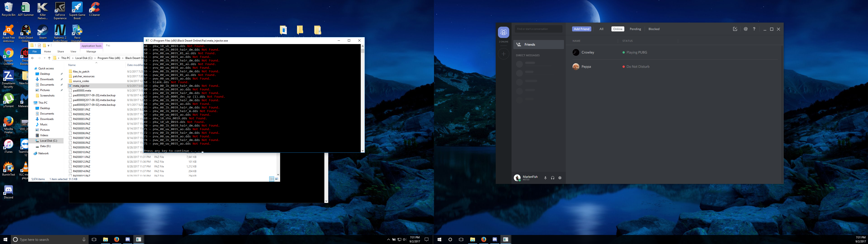Click Explorer's up-directory arrow
This screenshot has width=868, height=244.
point(49,58)
